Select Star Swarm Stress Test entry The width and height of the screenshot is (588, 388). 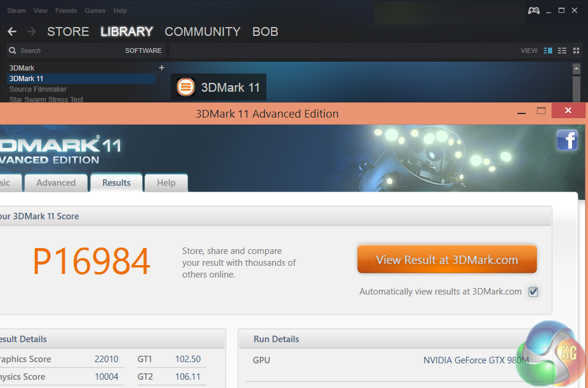pos(46,99)
